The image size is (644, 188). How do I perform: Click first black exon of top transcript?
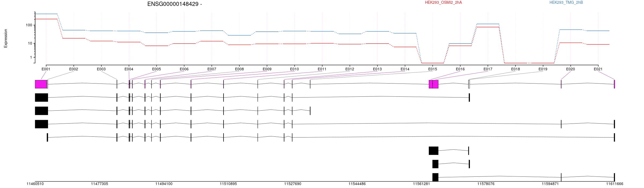tap(42, 97)
